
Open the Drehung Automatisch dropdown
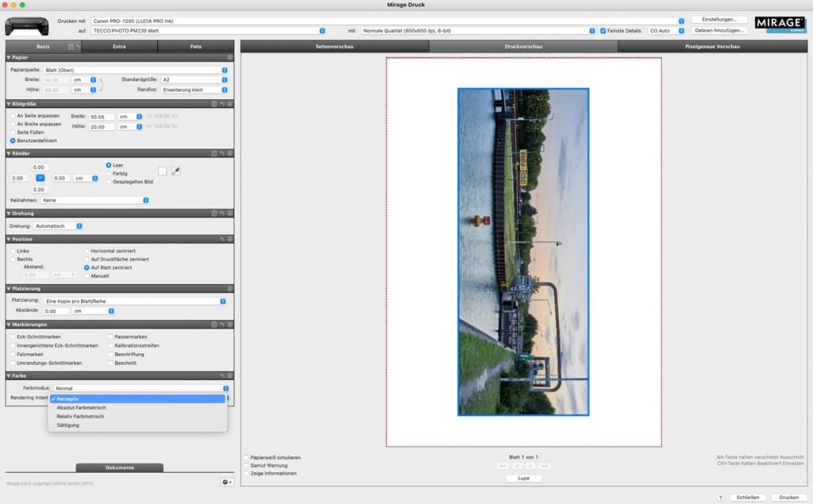[x=58, y=226]
